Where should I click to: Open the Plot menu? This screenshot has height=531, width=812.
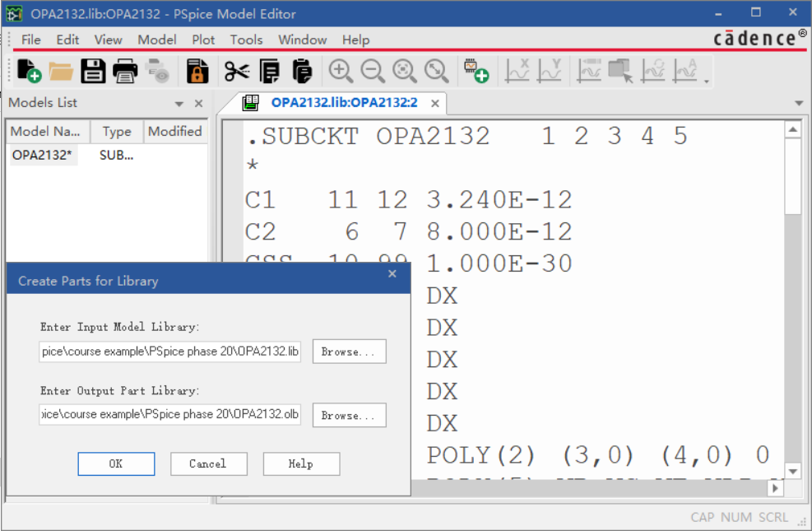tap(203, 40)
